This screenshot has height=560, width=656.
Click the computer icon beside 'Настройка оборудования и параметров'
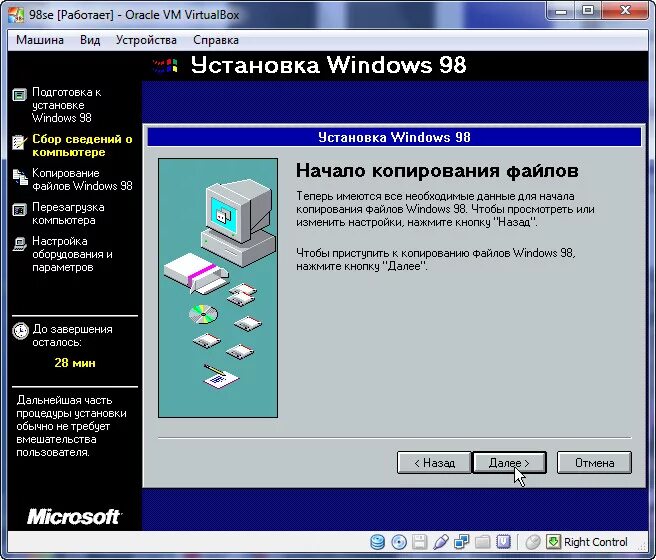[x=19, y=244]
